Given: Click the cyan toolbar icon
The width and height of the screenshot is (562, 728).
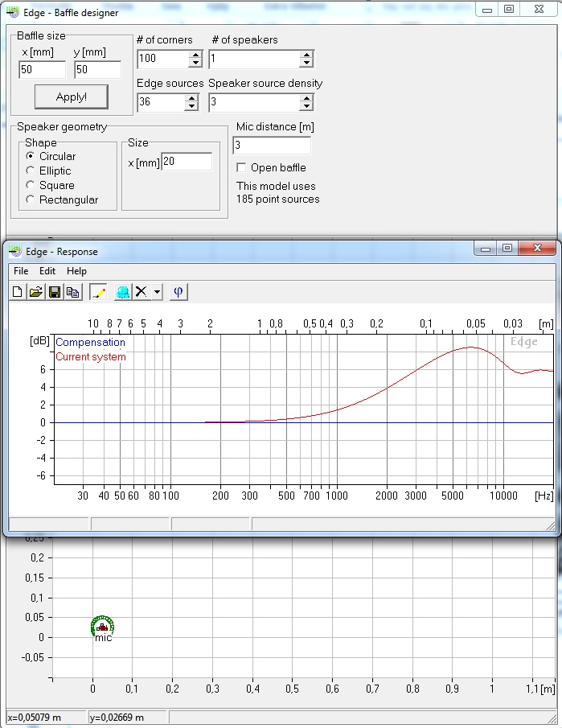Looking at the screenshot, I should tap(122, 292).
